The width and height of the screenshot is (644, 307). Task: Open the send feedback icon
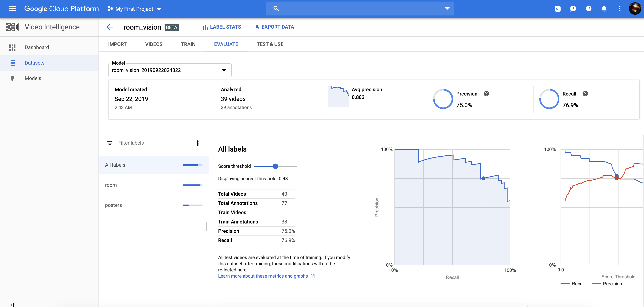point(573,9)
